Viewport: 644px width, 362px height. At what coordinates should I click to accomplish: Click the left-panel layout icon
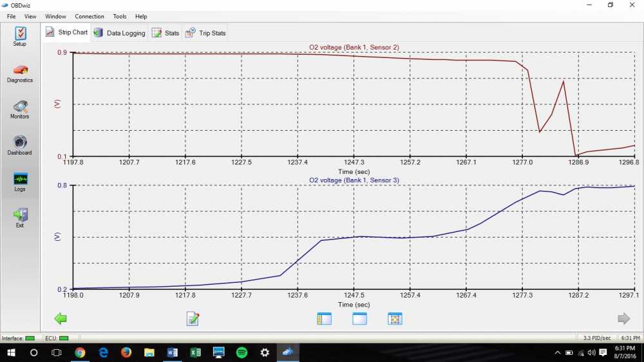pos(324,318)
